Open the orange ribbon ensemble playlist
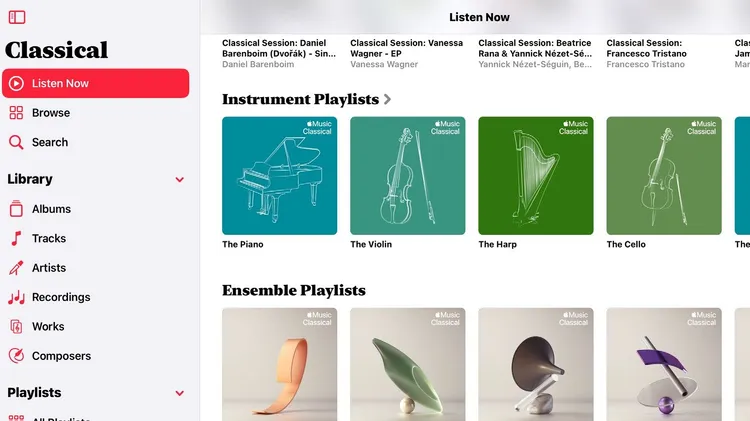750x421 pixels. pos(279,365)
